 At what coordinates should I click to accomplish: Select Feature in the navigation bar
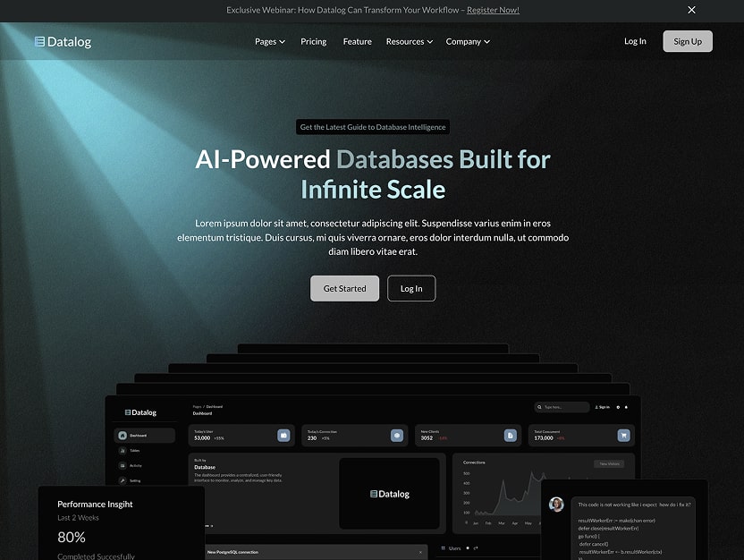tap(357, 41)
